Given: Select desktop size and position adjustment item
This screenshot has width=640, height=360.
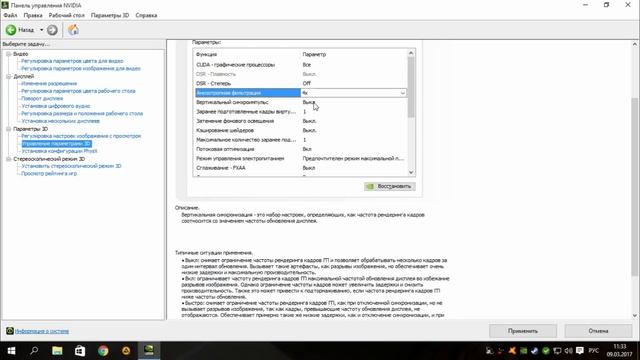Looking at the screenshot, I should 82,113.
